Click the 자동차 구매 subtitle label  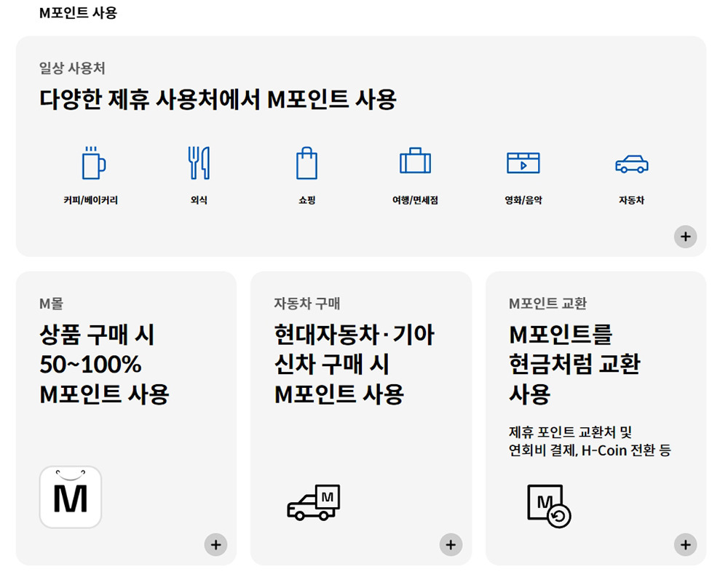pyautogui.click(x=307, y=303)
